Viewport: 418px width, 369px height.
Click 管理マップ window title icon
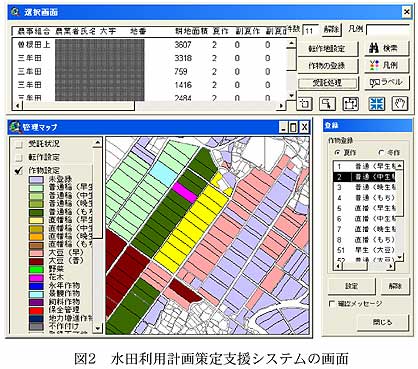(x=15, y=127)
